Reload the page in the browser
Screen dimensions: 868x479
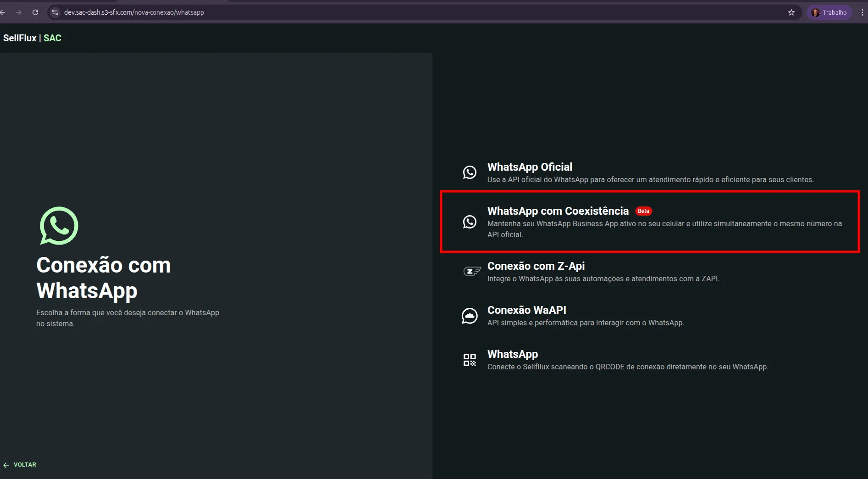pyautogui.click(x=35, y=12)
